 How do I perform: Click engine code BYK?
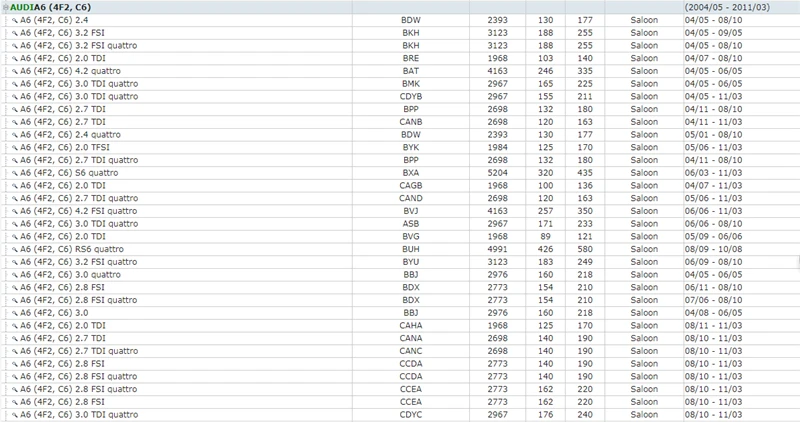click(x=411, y=147)
